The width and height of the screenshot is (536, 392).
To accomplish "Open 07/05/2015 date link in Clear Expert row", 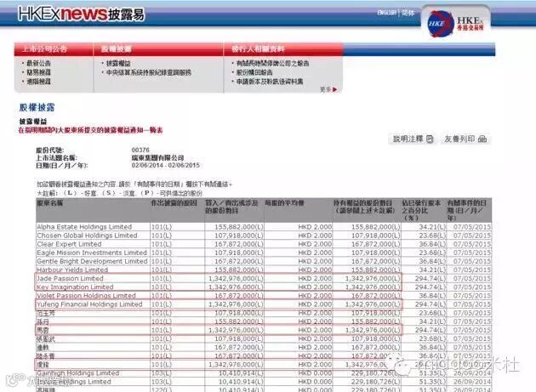I will [471, 244].
